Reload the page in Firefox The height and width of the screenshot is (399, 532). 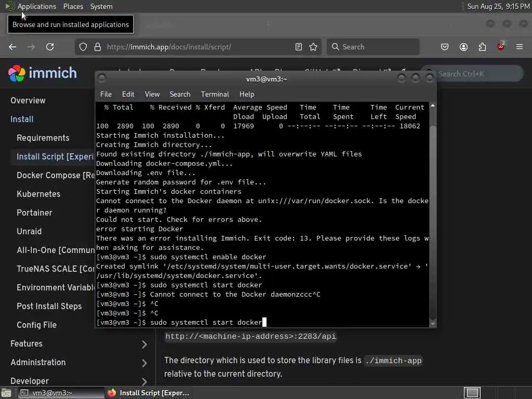point(50,47)
